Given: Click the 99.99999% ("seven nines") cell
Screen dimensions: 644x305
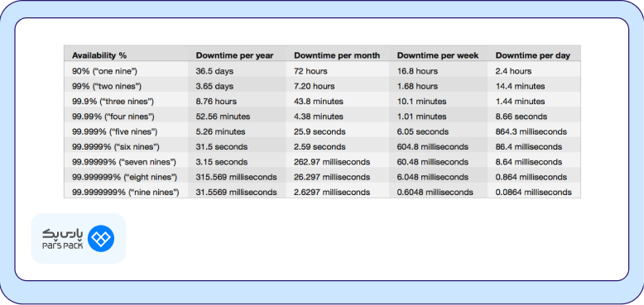Looking at the screenshot, I should pyautogui.click(x=124, y=162).
